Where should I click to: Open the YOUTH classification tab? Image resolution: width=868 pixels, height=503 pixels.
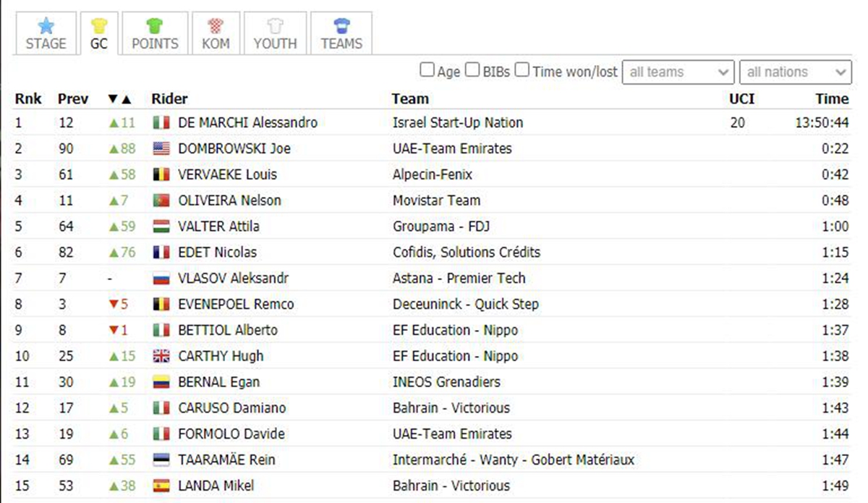pos(275,33)
